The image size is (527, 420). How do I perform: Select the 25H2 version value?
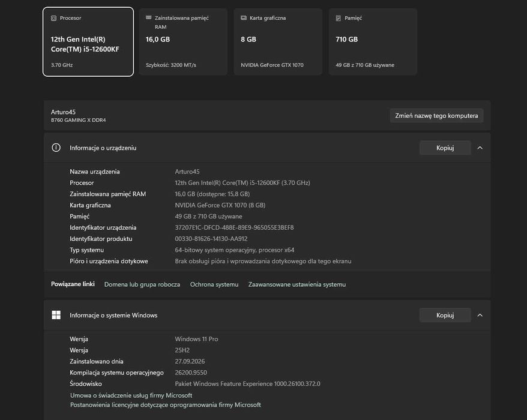(182, 350)
